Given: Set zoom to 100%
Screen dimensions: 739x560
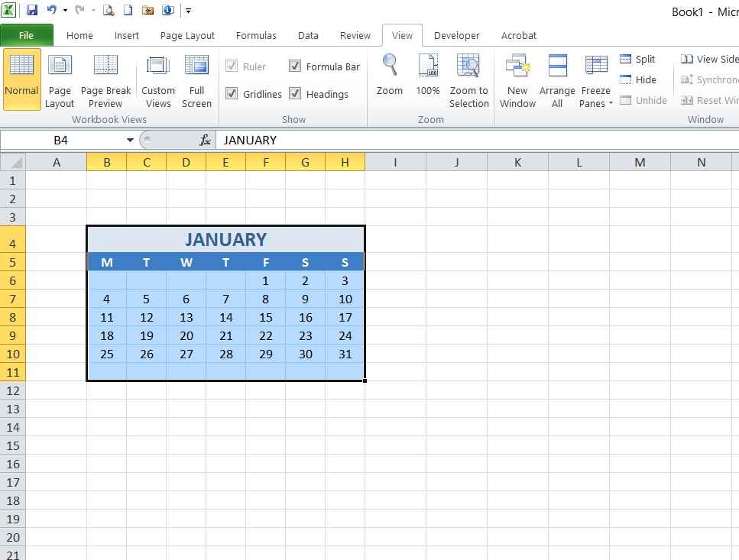Looking at the screenshot, I should click(x=428, y=76).
